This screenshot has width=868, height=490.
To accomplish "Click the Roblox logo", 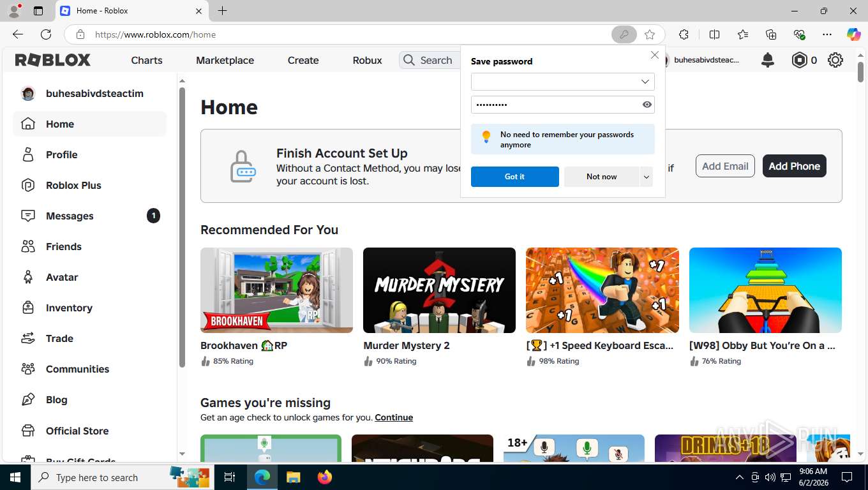I will pyautogui.click(x=53, y=60).
